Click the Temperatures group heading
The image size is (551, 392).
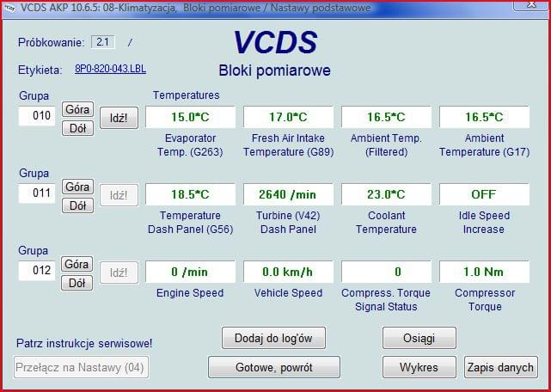click(187, 95)
